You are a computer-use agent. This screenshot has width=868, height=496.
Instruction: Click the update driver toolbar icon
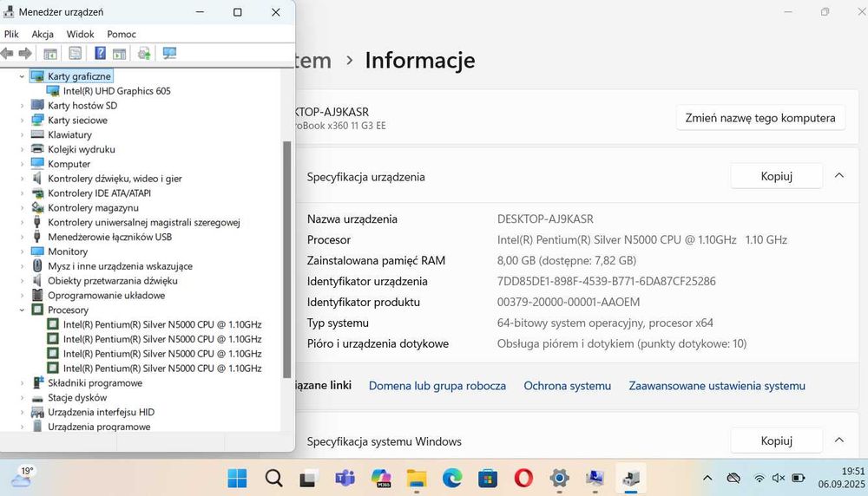(144, 54)
